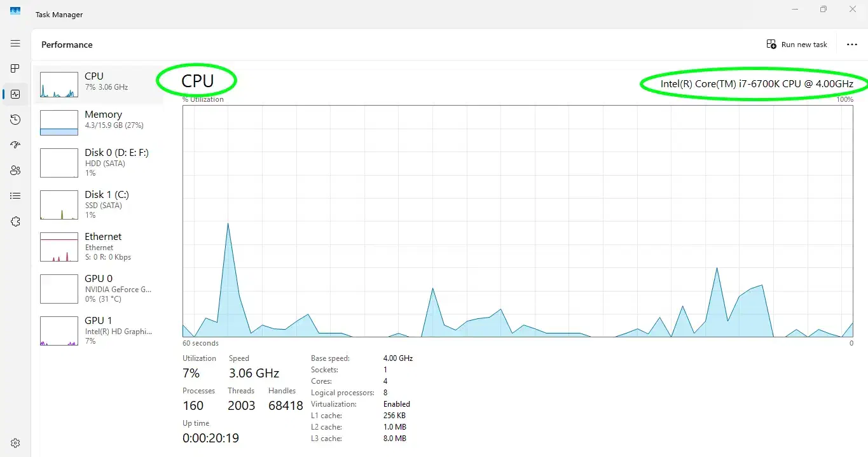Open the hamburger navigation menu
Screen dimensions: 868x457
(15, 43)
